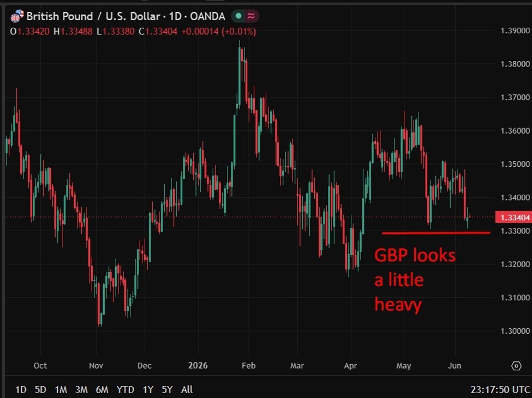The image size is (532, 398).
Task: Show the 5Y range
Action: coord(168,389)
